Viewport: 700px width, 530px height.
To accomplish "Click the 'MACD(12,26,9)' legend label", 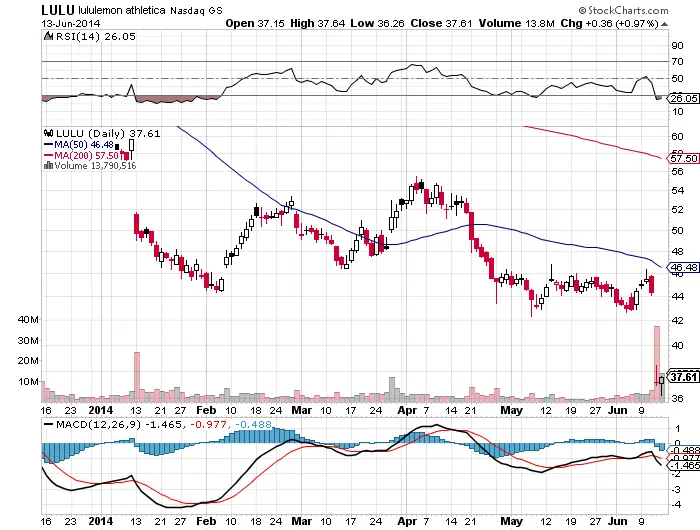I will [98, 424].
